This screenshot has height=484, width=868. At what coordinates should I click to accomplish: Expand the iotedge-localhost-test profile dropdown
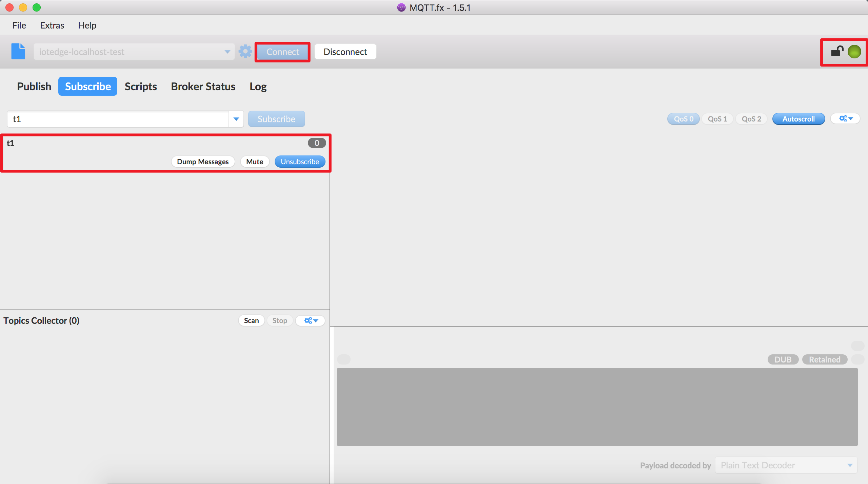click(227, 52)
